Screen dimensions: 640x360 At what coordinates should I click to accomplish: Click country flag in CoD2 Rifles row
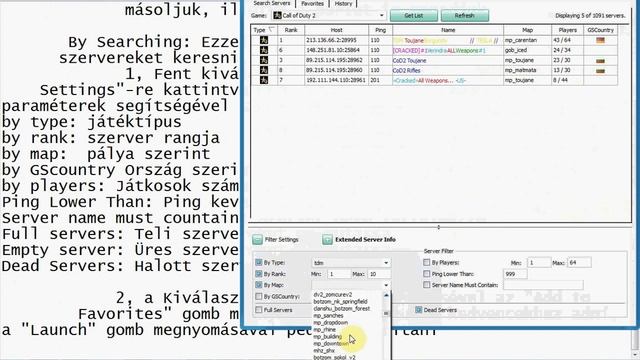[600, 70]
